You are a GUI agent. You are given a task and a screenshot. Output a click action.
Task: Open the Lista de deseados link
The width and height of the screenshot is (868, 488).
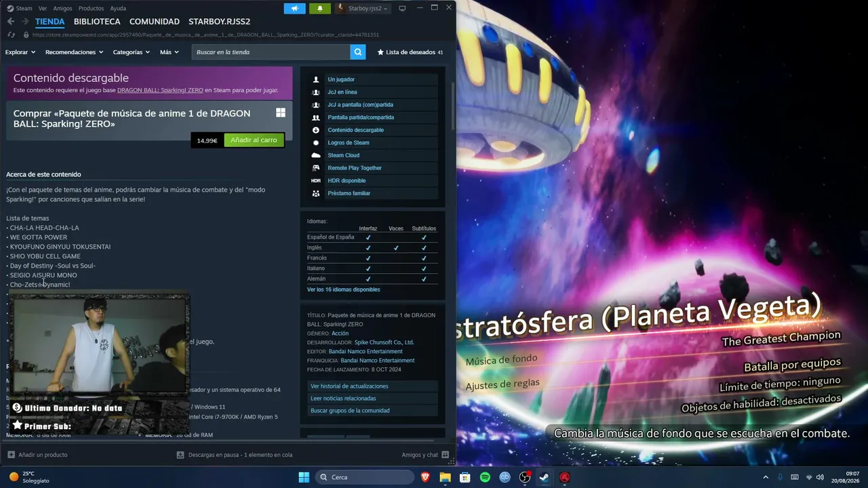(x=410, y=52)
